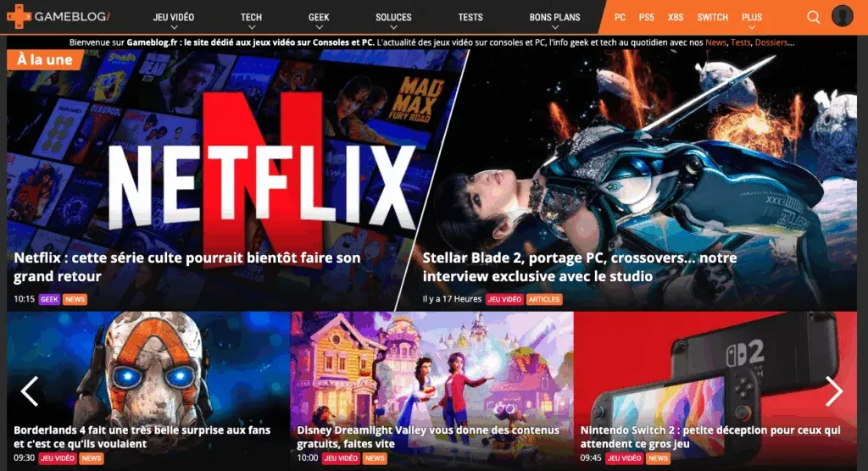Image resolution: width=868 pixels, height=471 pixels.
Task: Expand the GEEK menu chevron
Action: pyautogui.click(x=319, y=27)
